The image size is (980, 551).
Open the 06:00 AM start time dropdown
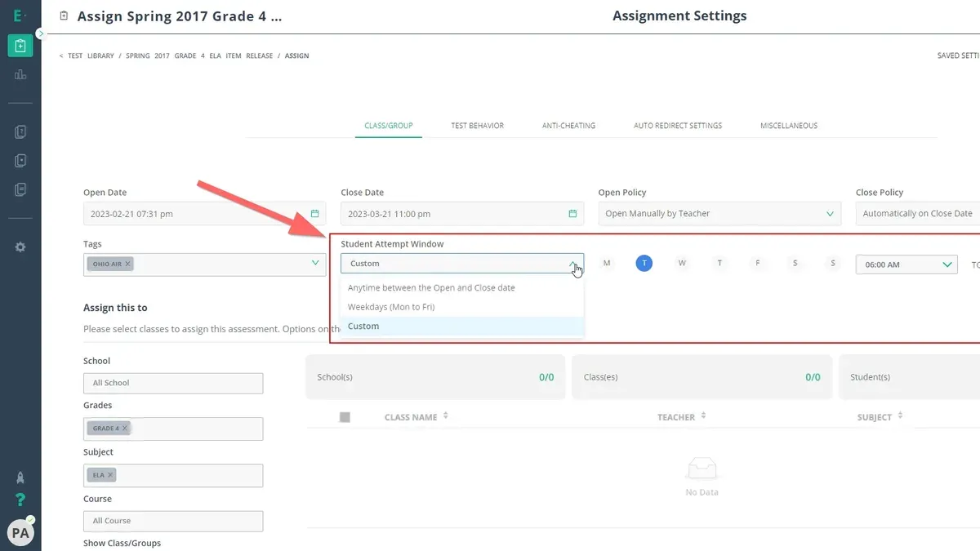pos(906,264)
